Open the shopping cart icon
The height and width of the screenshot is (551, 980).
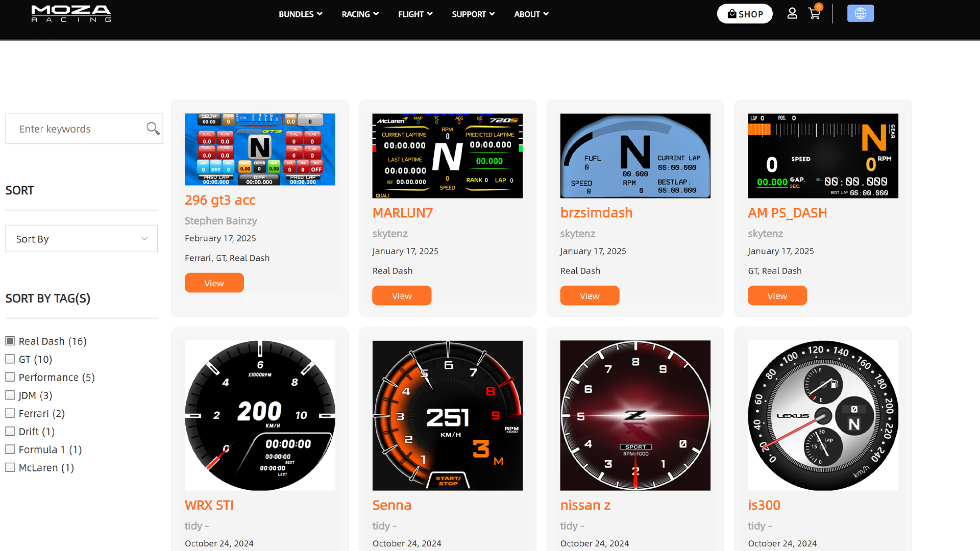(814, 14)
